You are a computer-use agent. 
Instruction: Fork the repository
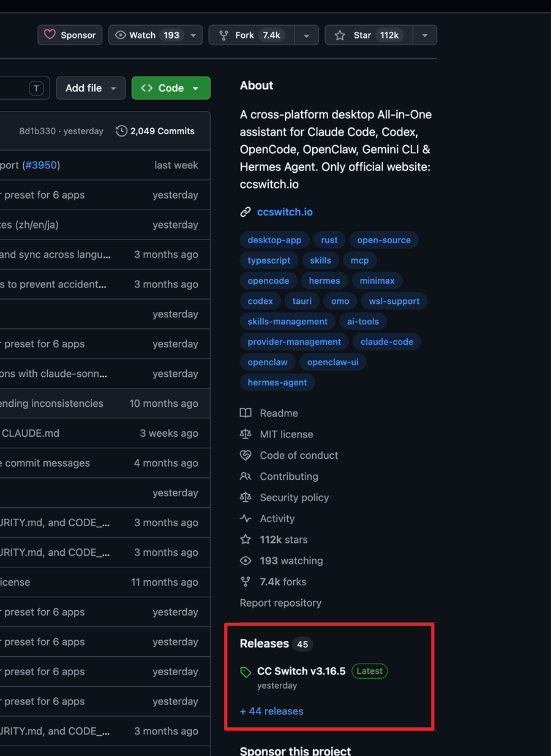[x=252, y=35]
